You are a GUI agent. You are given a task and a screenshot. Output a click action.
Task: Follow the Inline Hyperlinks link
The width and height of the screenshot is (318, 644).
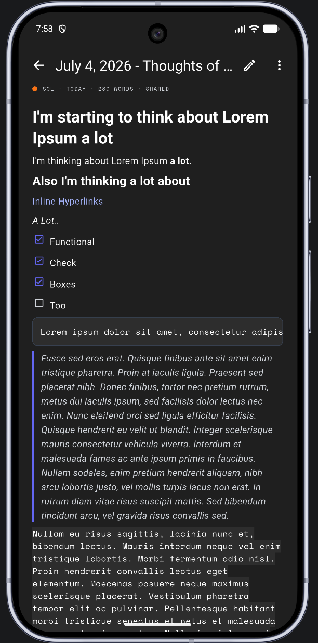[68, 202]
